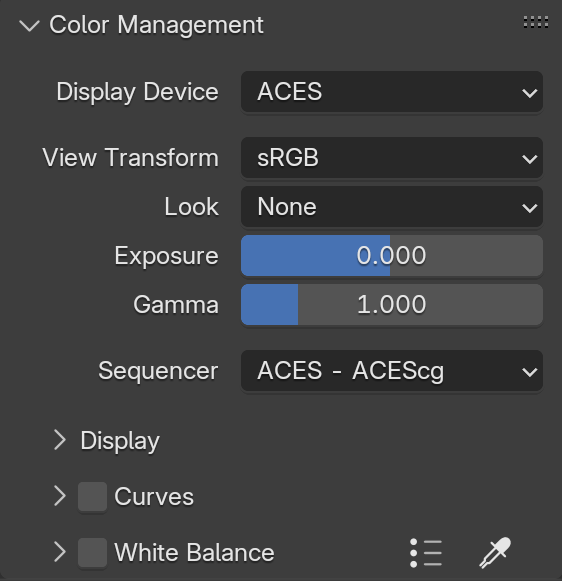Click the Look dropdown chevron
This screenshot has width=562, height=581.
pyautogui.click(x=529, y=208)
